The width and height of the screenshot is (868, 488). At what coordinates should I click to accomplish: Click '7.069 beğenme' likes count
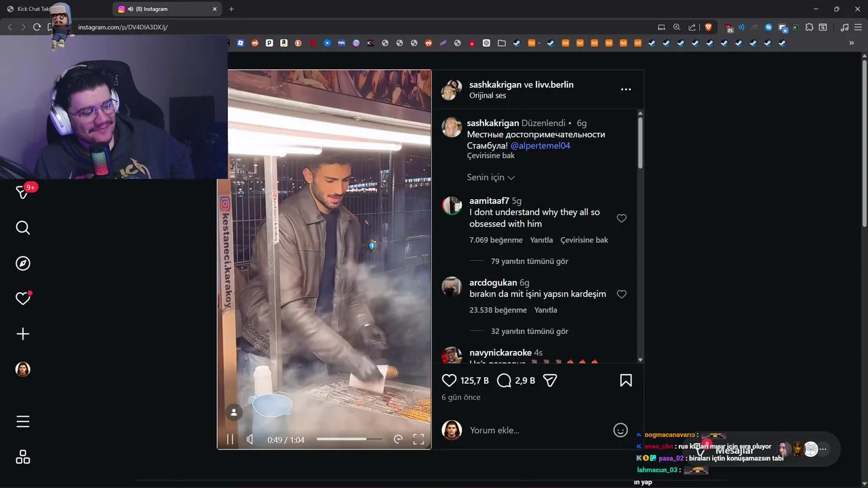tap(496, 240)
